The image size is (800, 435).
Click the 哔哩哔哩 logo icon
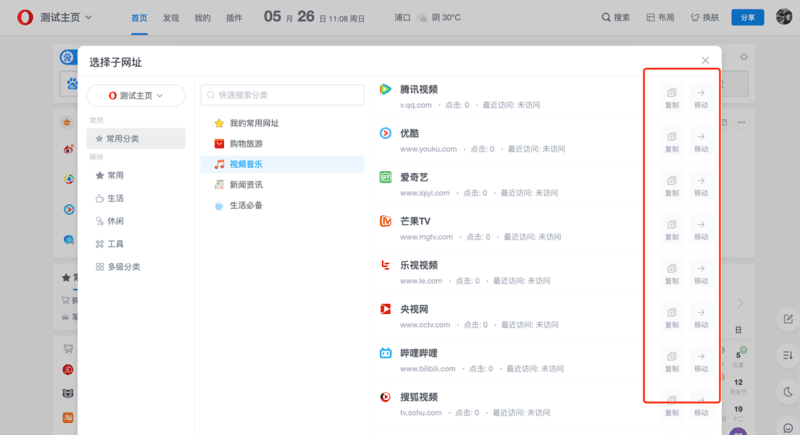(385, 353)
